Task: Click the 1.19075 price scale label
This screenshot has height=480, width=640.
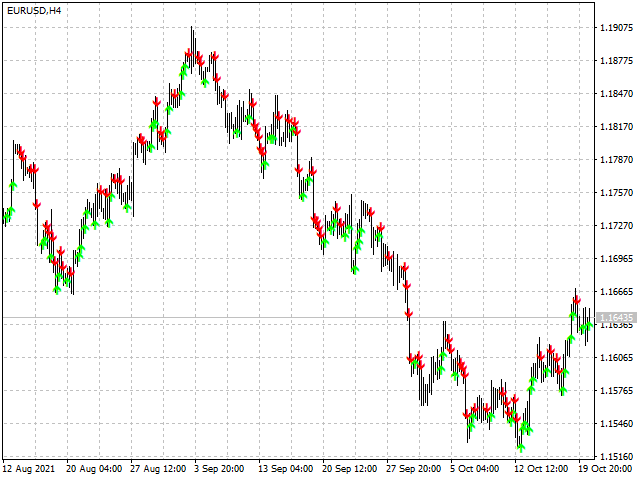Action: tap(616, 28)
